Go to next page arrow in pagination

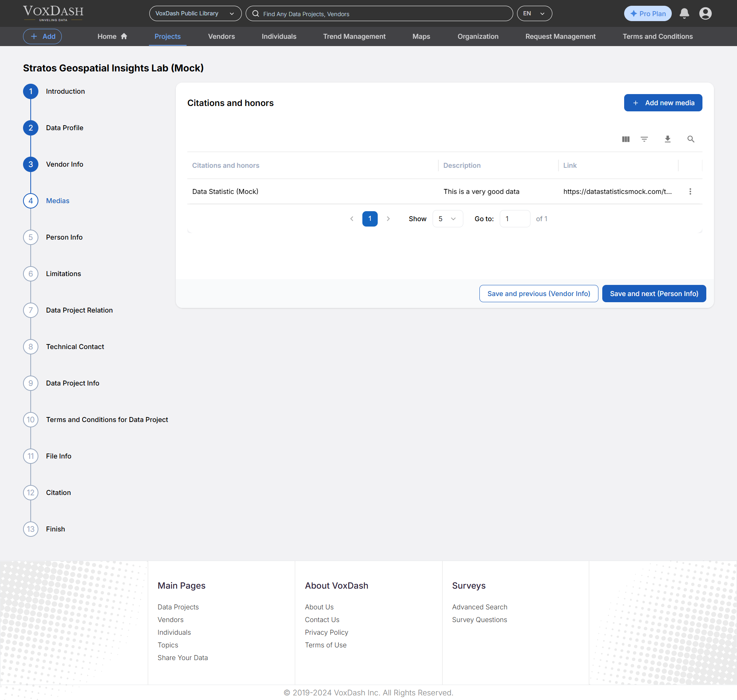coord(388,219)
